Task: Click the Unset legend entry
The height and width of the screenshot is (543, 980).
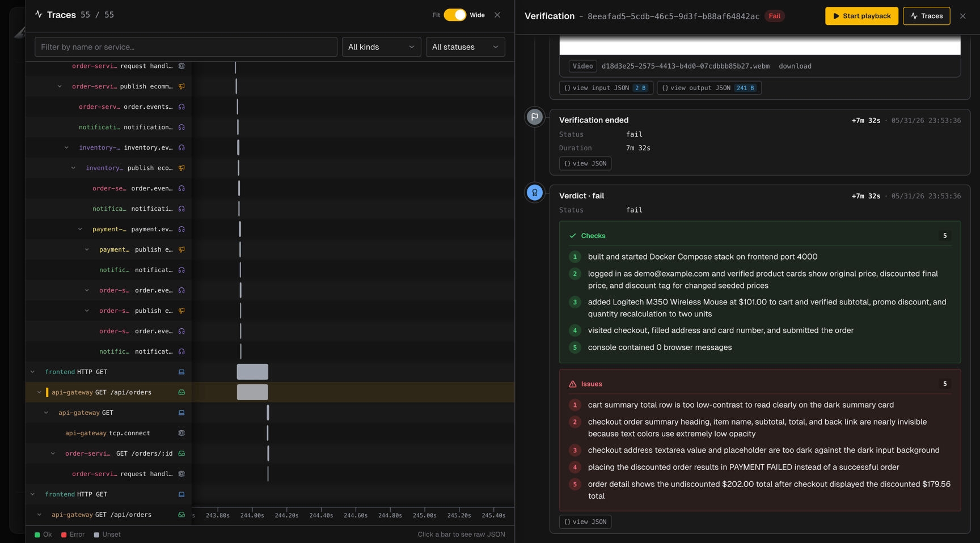Action: (107, 534)
